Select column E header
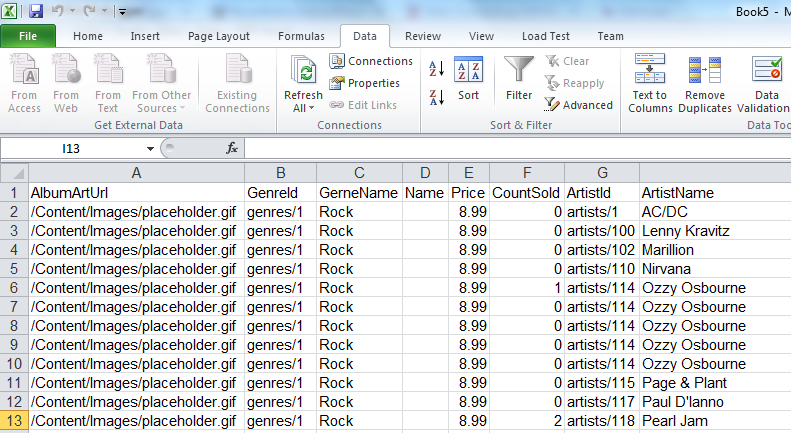Viewport: 791px width, 433px height. coord(469,173)
